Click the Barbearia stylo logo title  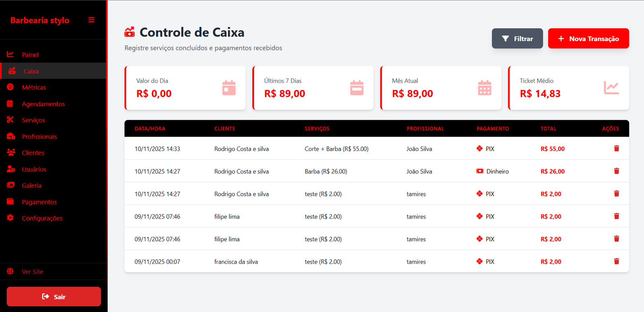(40, 20)
